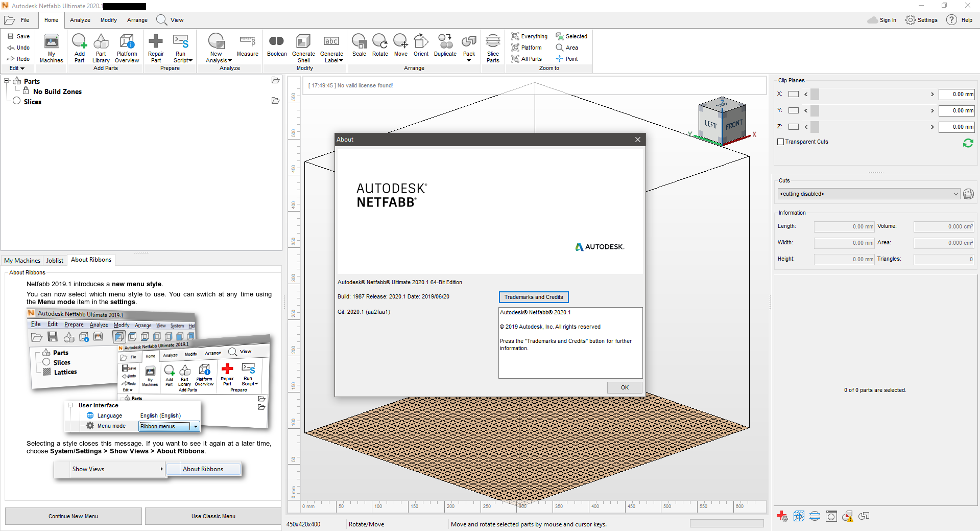
Task: Click the X clip plane value field
Action: point(957,94)
